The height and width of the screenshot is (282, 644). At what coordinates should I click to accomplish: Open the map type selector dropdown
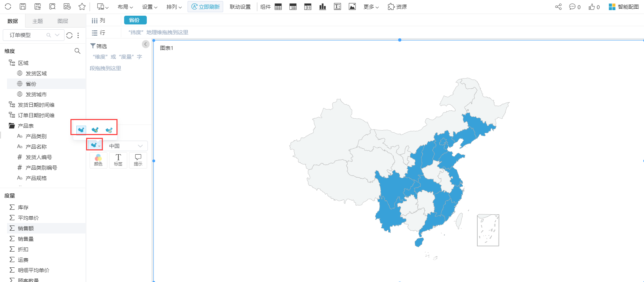tap(94, 145)
